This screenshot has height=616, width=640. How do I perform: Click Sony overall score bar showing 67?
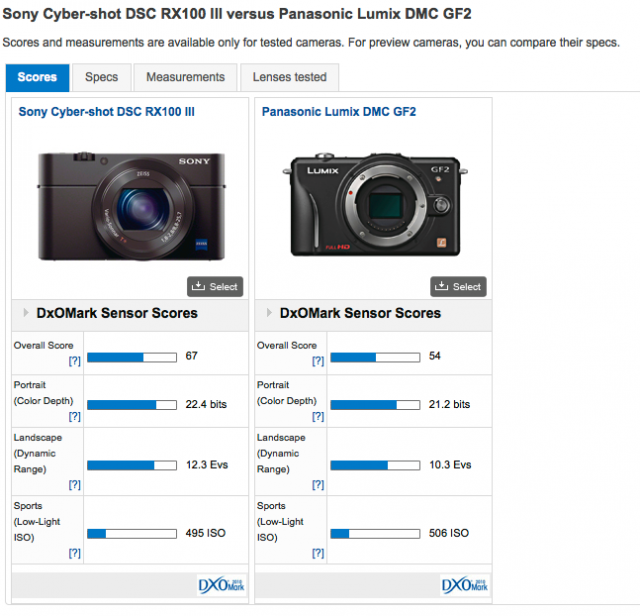(132, 357)
